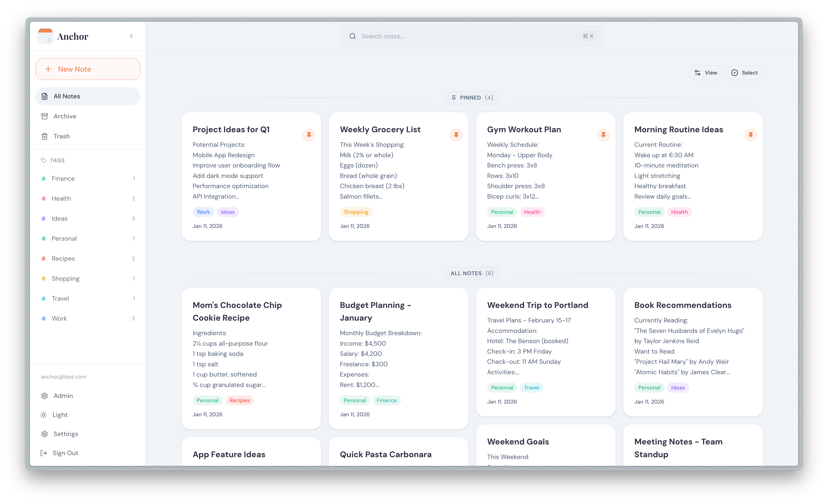Unpin the Morning Routine Ideas note
Screen dimensions: 828x504
750,135
